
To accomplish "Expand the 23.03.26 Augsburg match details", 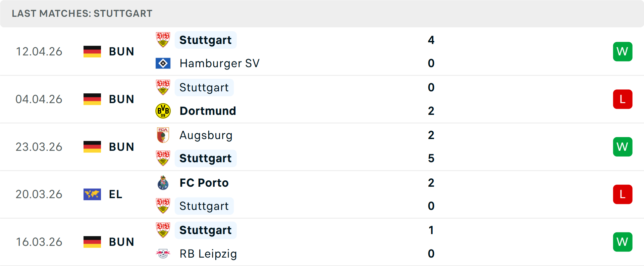I will click(322, 147).
